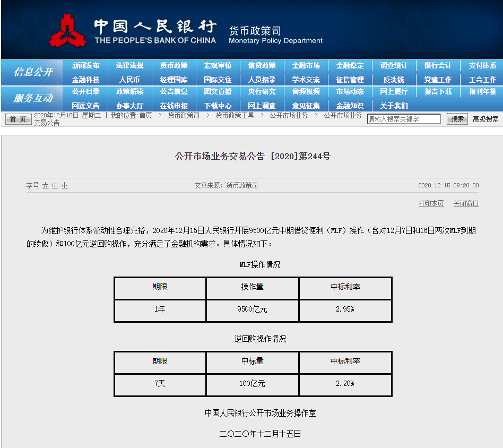Open 金融市场 navigation item

click(306, 65)
